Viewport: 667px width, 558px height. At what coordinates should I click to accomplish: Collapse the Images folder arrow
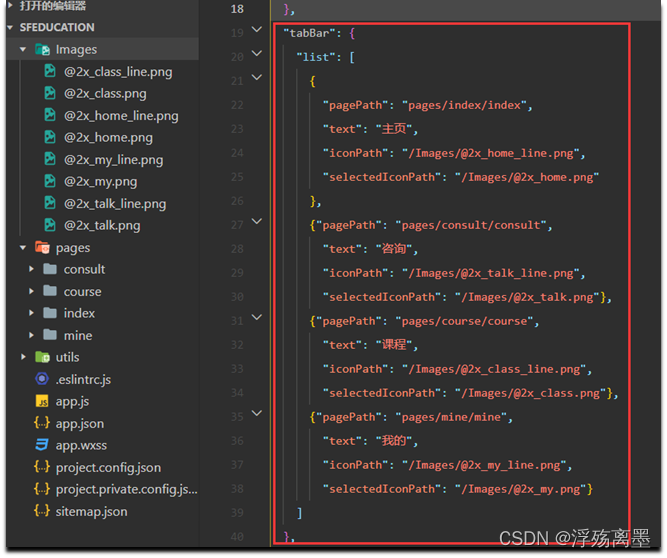(x=23, y=50)
